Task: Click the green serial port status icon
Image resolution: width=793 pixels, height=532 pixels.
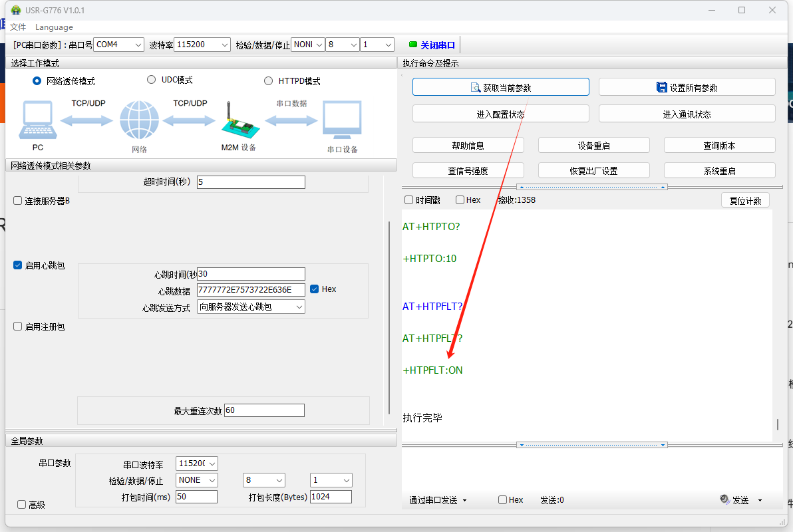Action: click(x=412, y=45)
